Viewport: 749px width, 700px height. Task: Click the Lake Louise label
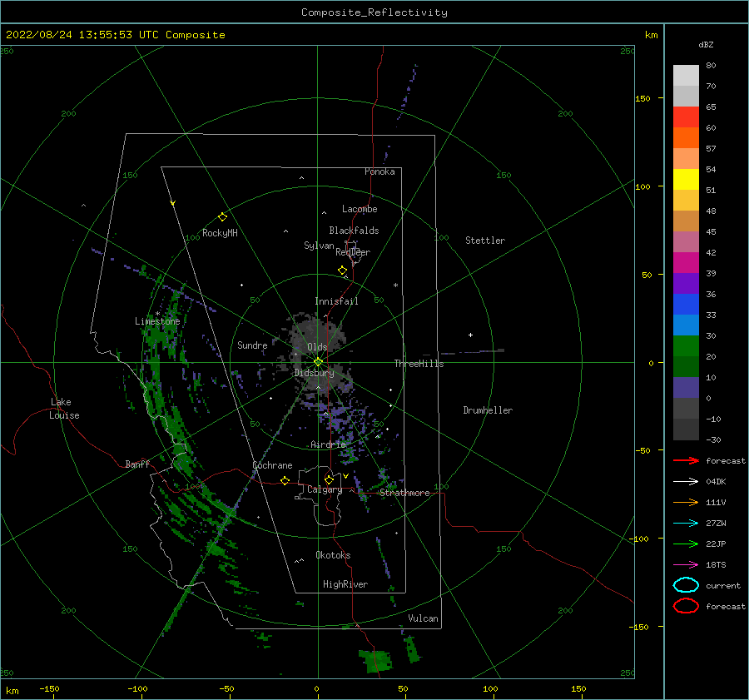[x=64, y=409]
